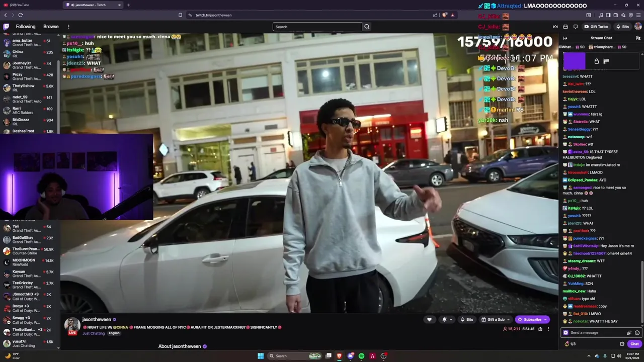Viewport: 644px width, 362px height.
Task: Click the Windows taskbar search box
Action: pos(295,356)
